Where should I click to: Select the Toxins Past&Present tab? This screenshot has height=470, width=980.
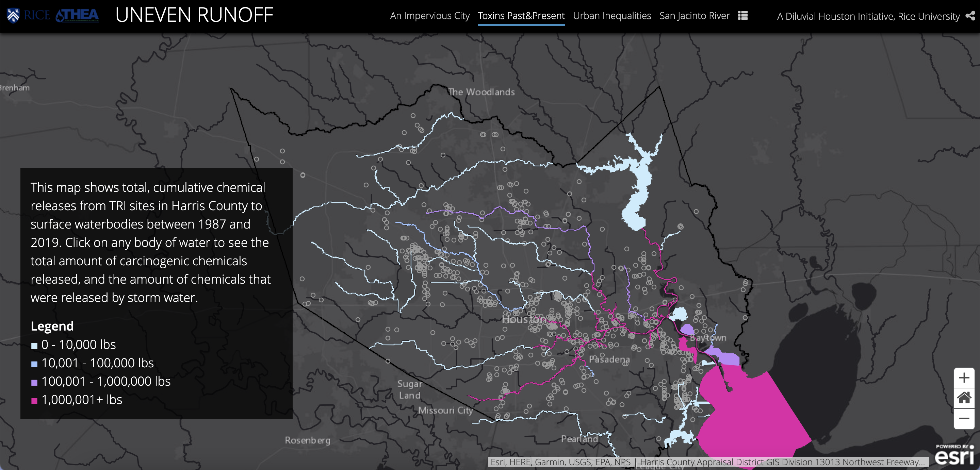(521, 16)
